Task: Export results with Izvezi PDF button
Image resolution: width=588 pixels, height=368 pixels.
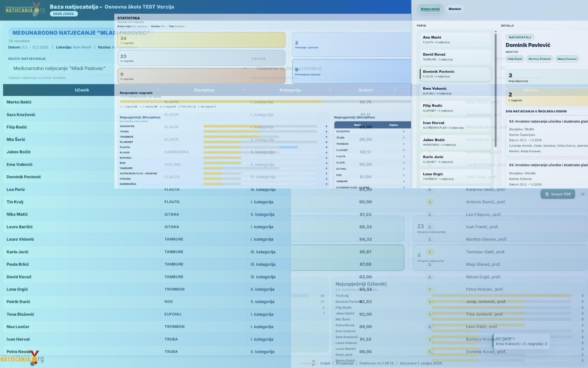Action: click(x=557, y=194)
